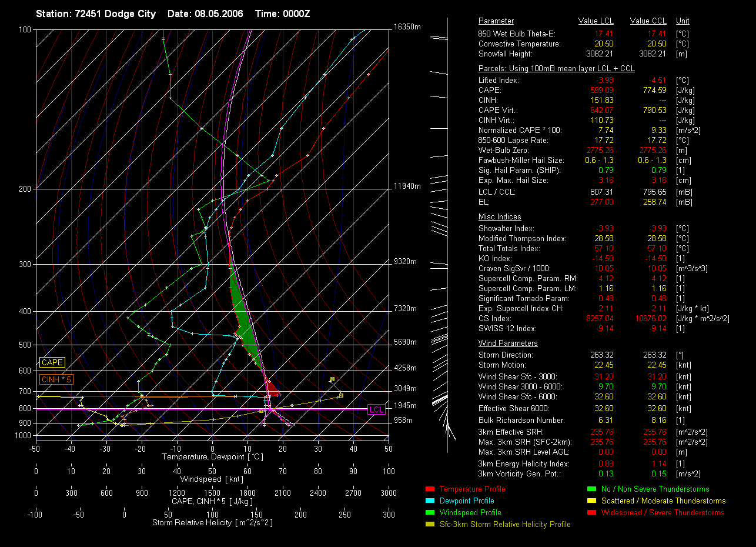Click the green Windspeed Profile legend swatch
Viewport: 756px width, 547px height.
(x=429, y=513)
